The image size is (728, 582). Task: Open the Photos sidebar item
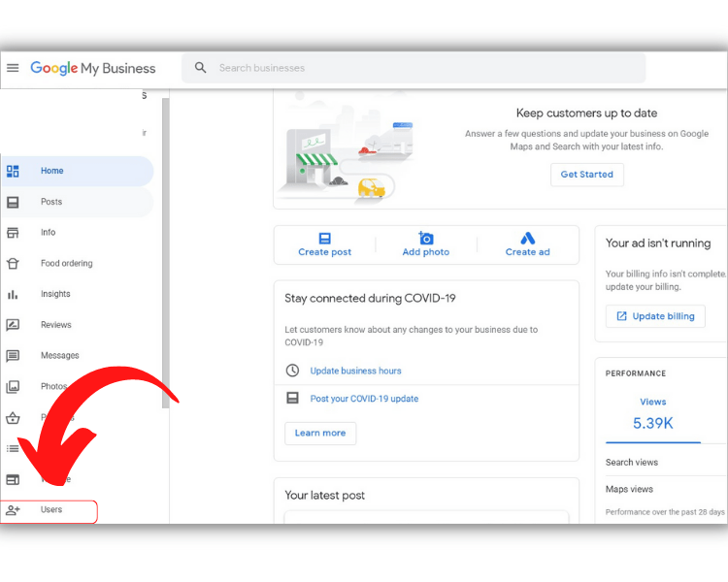click(x=53, y=387)
